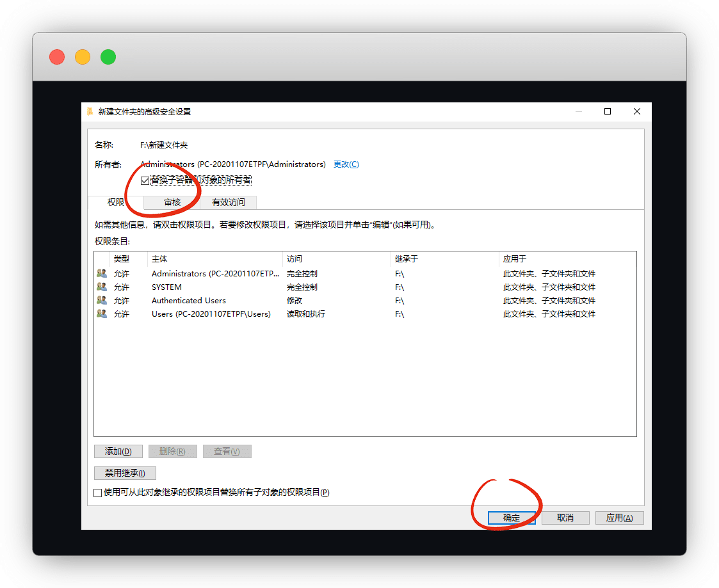Click the 应用 button

coord(619,518)
